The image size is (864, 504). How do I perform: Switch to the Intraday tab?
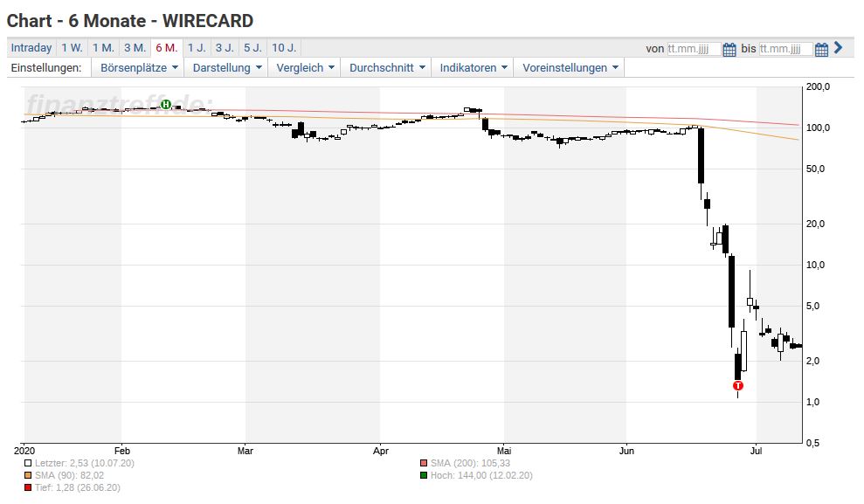pos(31,48)
